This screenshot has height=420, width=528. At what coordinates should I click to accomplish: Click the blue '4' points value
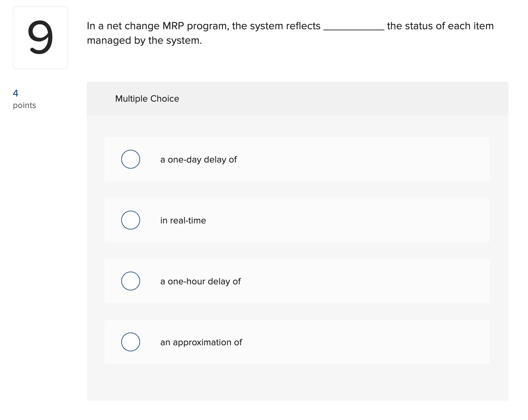15,94
